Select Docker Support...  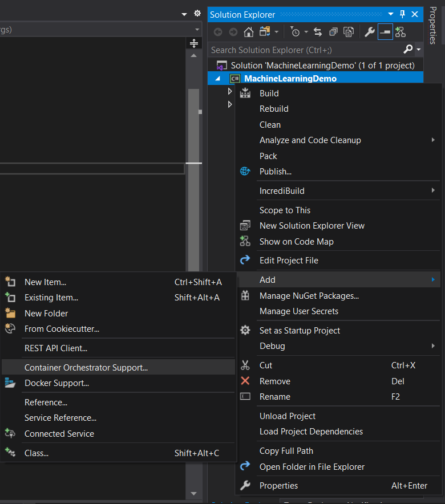pyautogui.click(x=118, y=383)
